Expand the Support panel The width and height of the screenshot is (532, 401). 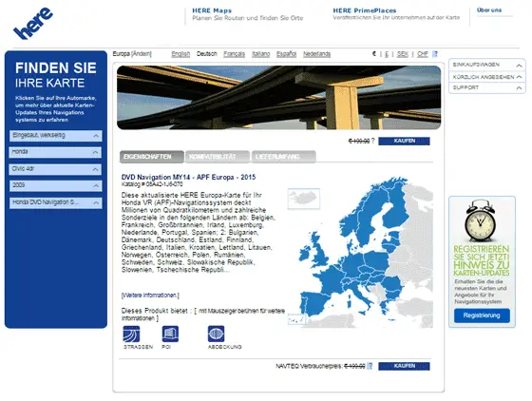click(486, 87)
